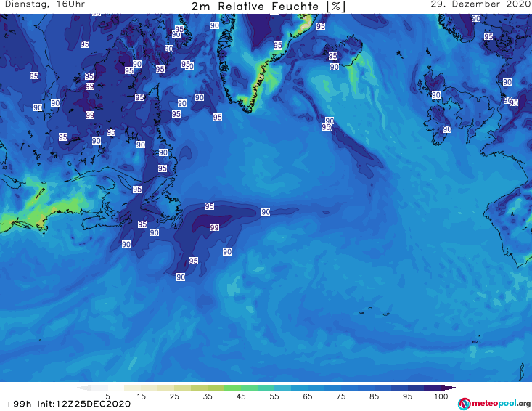Open the meteopool.org text link
532x411 pixels.
[x=501, y=404]
